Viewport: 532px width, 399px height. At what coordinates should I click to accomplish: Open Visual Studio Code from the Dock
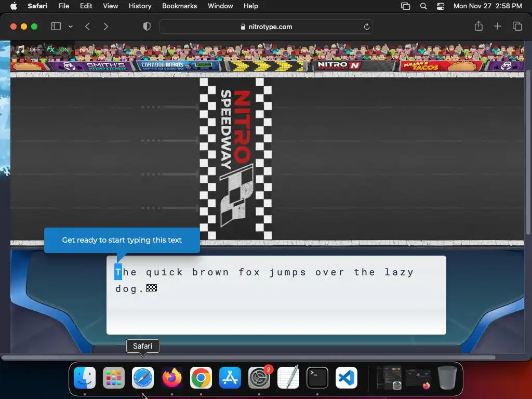347,378
